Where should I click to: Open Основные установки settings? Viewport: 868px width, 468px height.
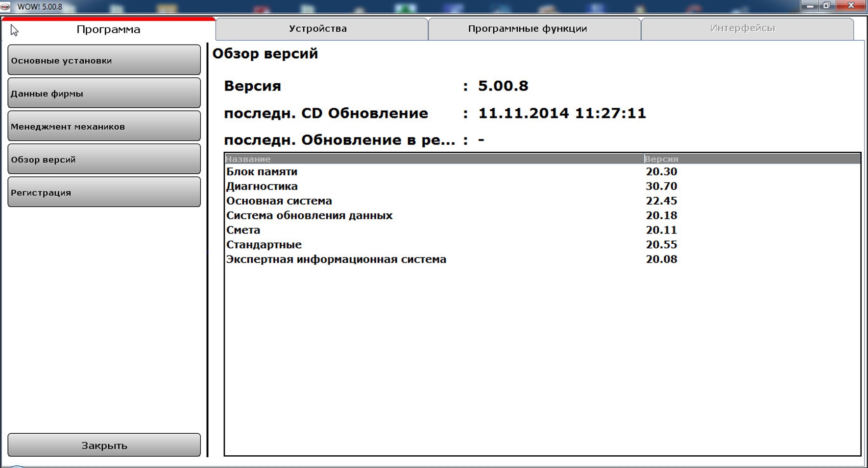click(x=104, y=60)
